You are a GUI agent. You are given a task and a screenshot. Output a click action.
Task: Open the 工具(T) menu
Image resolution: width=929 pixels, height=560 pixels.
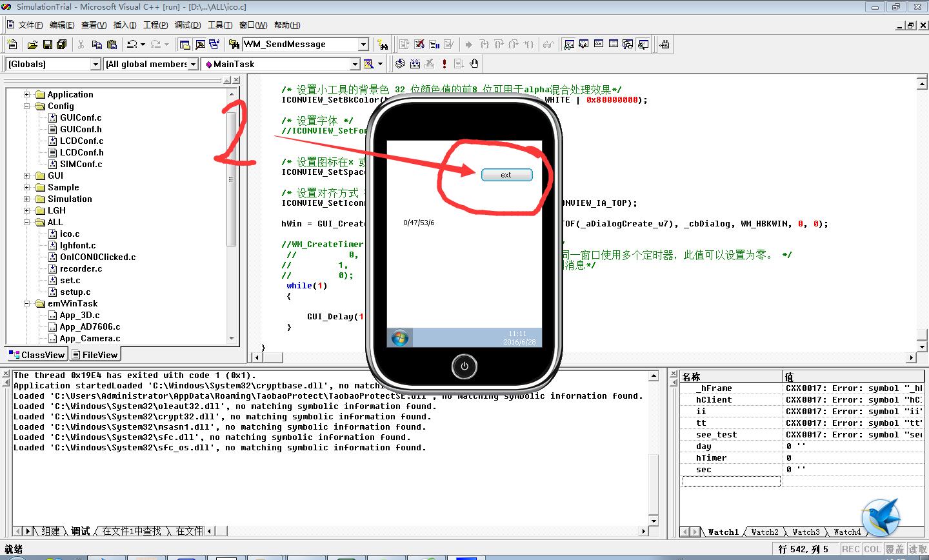(x=220, y=25)
